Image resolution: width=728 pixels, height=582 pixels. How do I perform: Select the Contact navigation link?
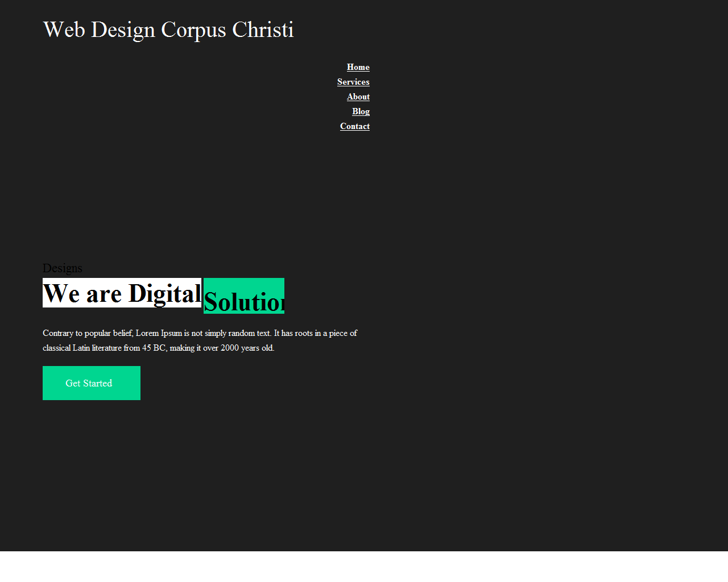354,126
